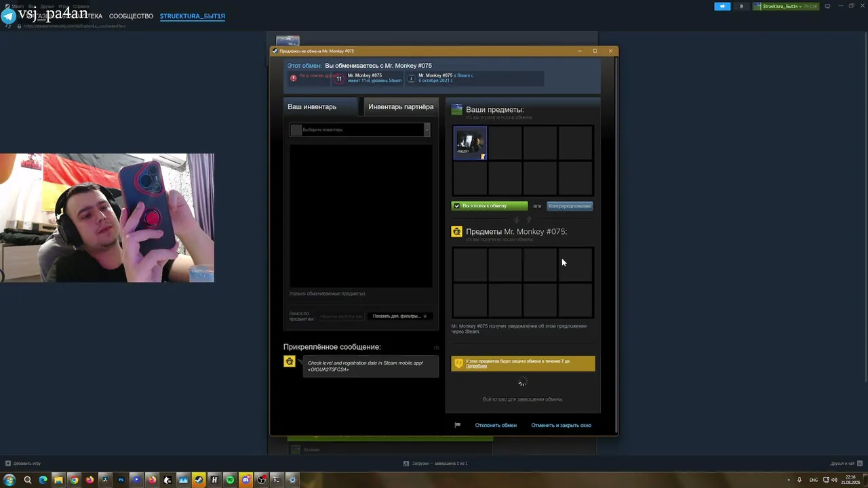Open the Подробнее link in yellow banner
This screenshot has height=488, width=868.
pos(476,366)
